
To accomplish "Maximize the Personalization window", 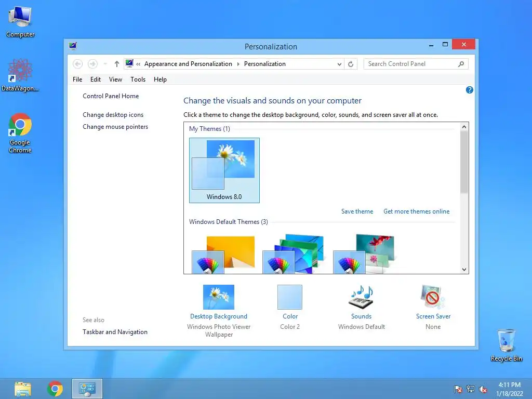I will coord(445,45).
